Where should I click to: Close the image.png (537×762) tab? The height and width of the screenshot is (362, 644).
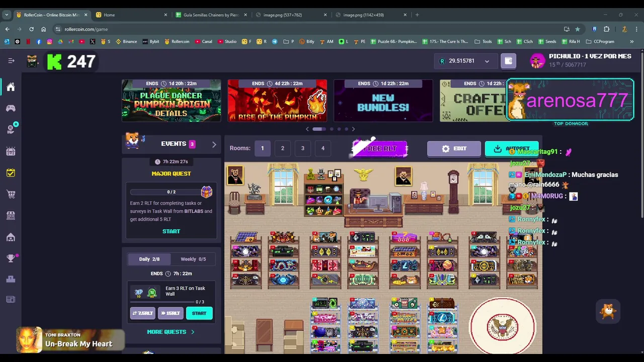click(x=326, y=15)
